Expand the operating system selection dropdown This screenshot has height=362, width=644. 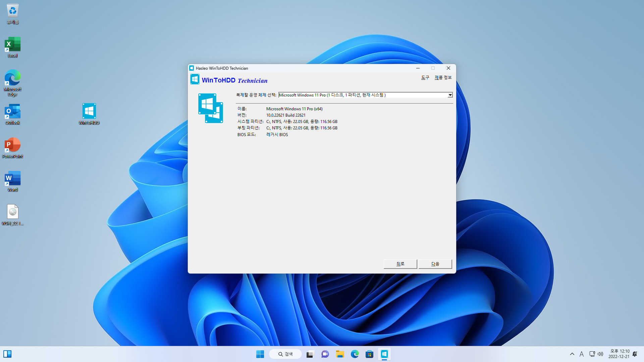(450, 95)
